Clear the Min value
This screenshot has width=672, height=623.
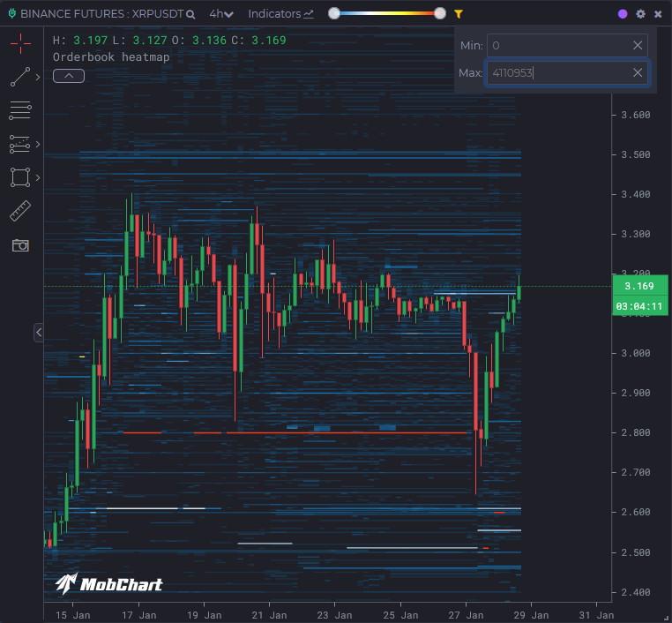(x=638, y=46)
